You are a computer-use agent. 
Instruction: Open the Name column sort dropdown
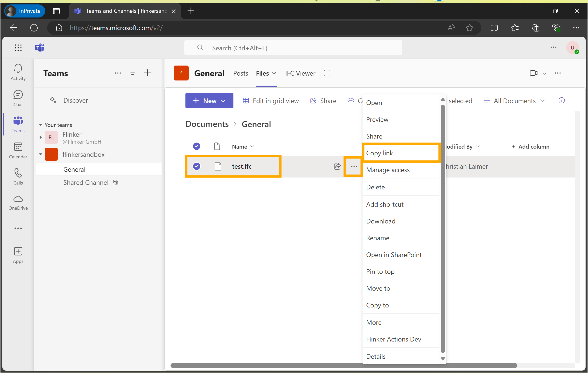click(253, 146)
